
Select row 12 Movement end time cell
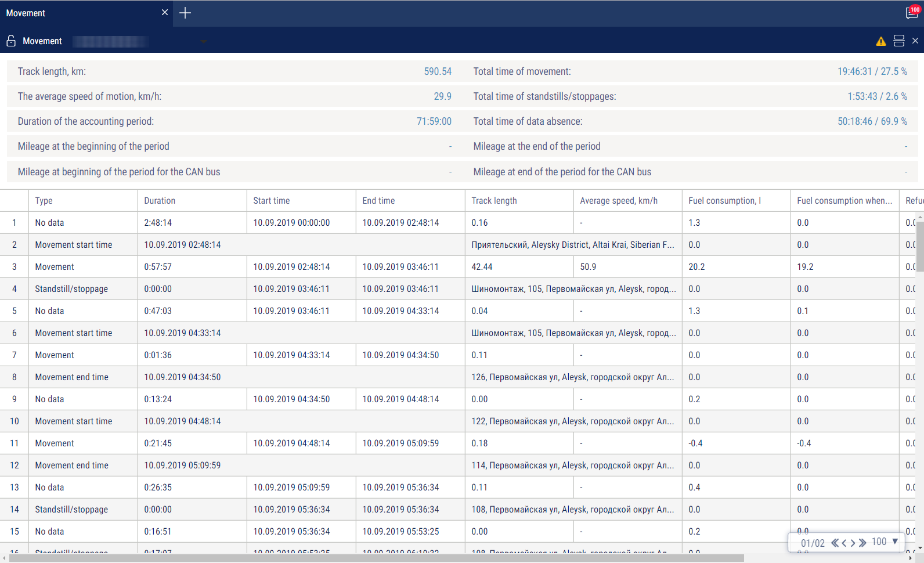pyautogui.click(x=83, y=465)
